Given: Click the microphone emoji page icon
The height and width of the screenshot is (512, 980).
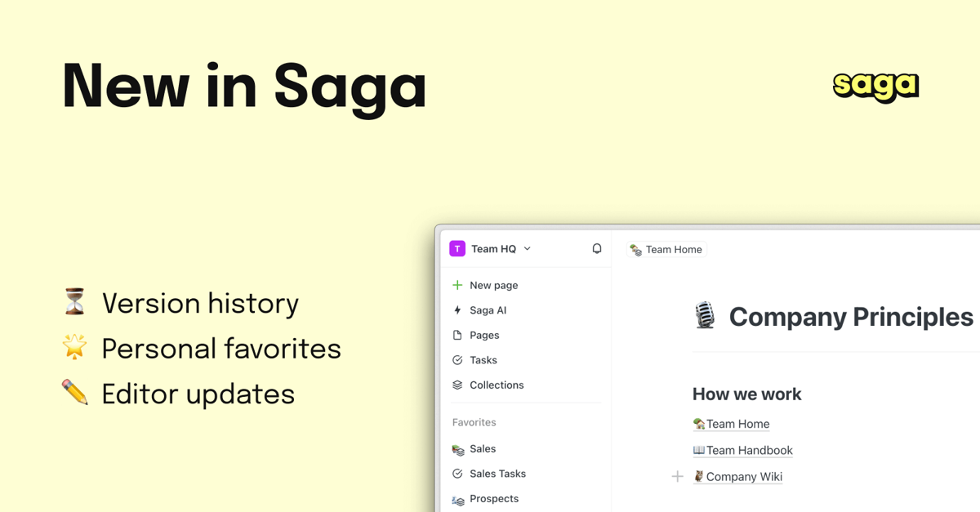Looking at the screenshot, I should tap(705, 316).
